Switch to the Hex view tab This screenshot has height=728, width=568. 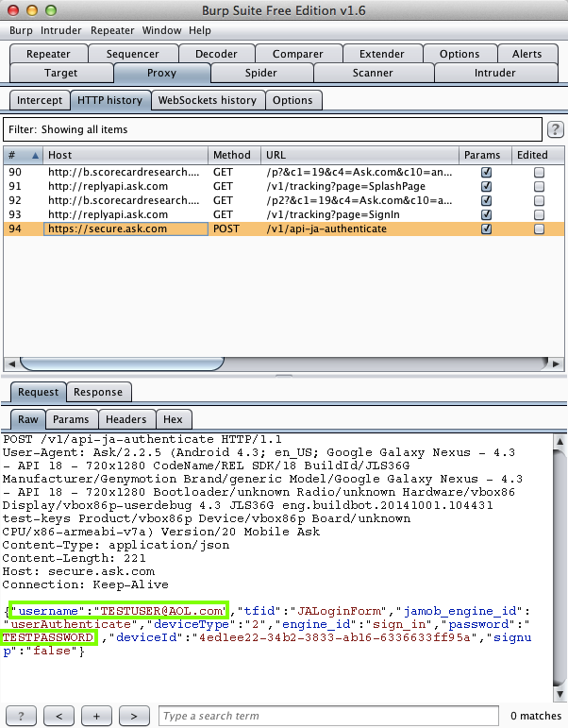point(173,419)
